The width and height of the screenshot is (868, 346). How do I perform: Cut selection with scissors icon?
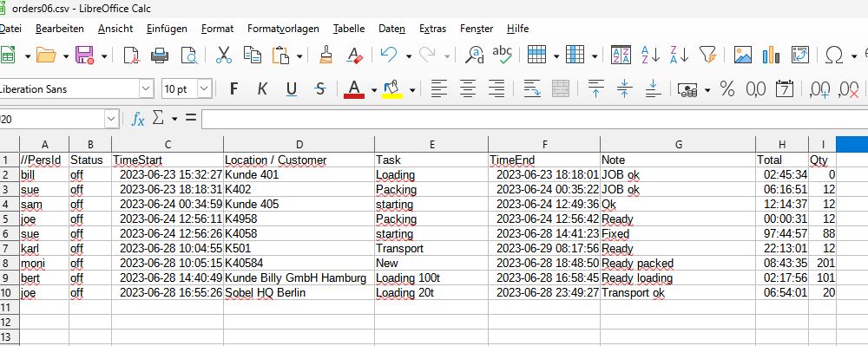pos(224,55)
